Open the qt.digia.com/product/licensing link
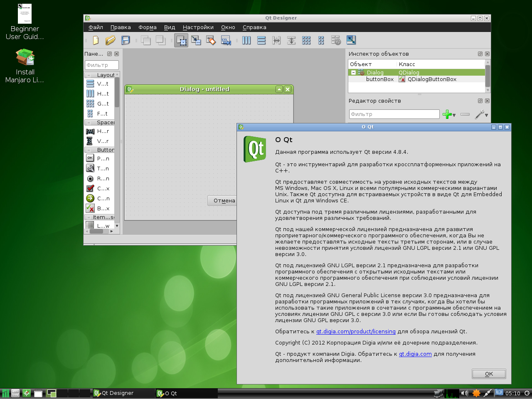The image size is (532, 399). point(356,331)
